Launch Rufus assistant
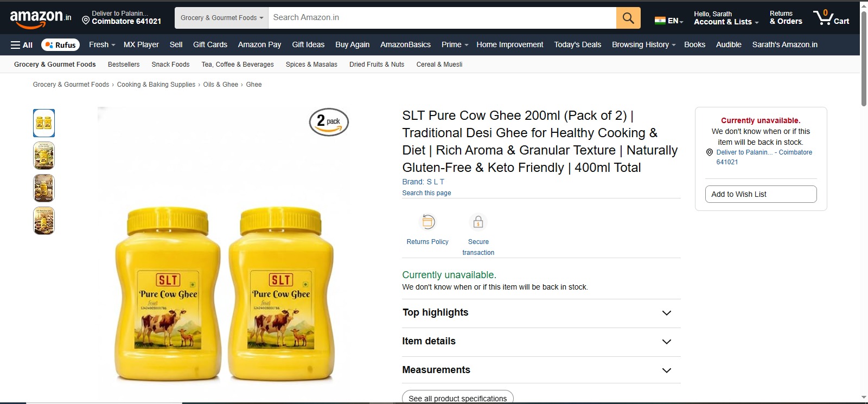 point(60,45)
